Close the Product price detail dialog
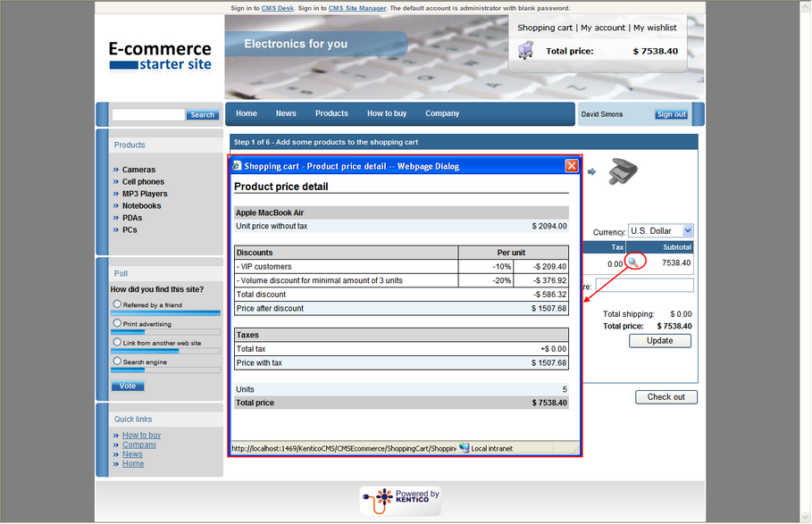Image resolution: width=812 pixels, height=524 pixels. click(x=571, y=165)
